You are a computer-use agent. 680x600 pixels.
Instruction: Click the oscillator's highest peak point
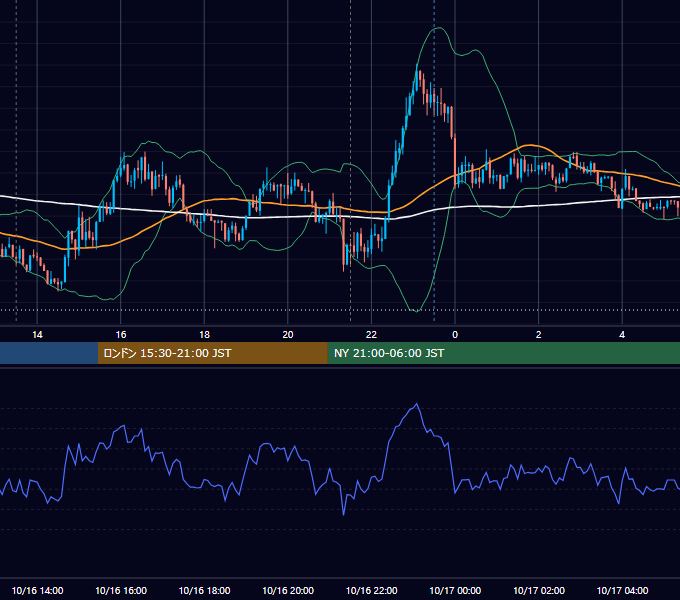point(417,404)
